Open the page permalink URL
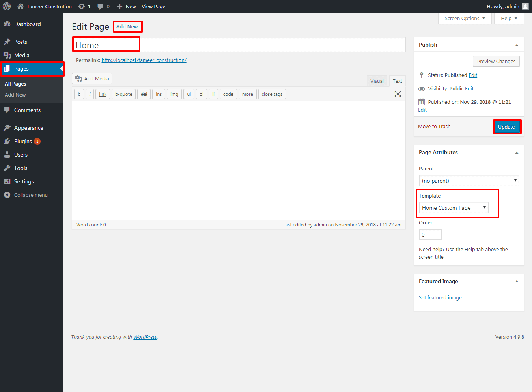This screenshot has width=532, height=392. (x=144, y=60)
